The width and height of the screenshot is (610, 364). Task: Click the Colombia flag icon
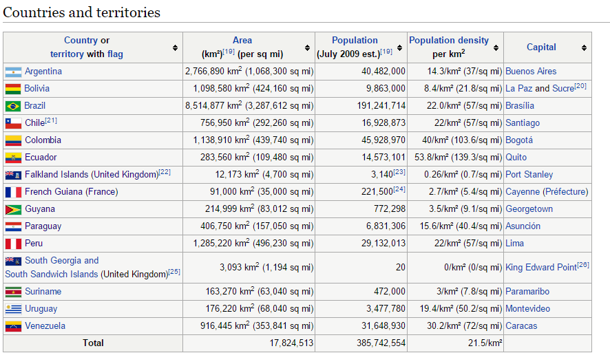[13, 140]
